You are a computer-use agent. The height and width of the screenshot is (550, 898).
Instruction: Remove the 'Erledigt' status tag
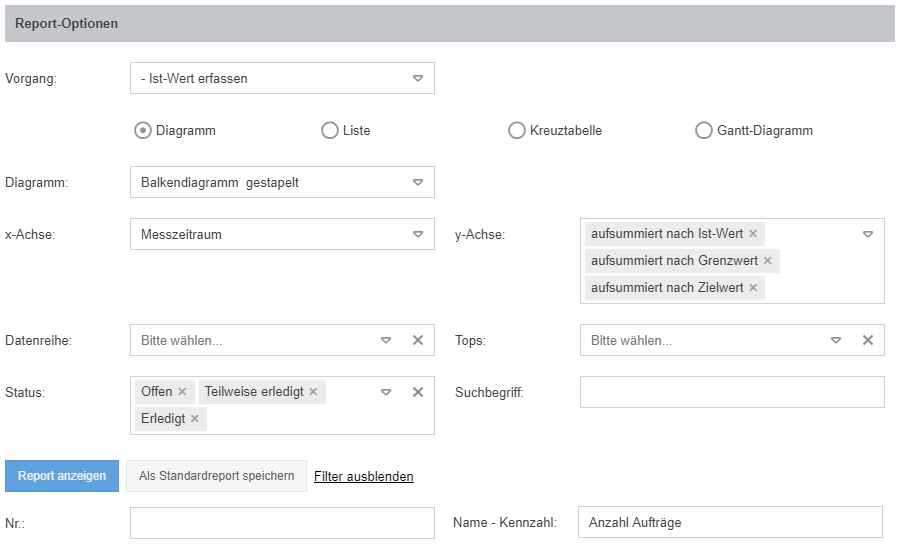pos(194,419)
